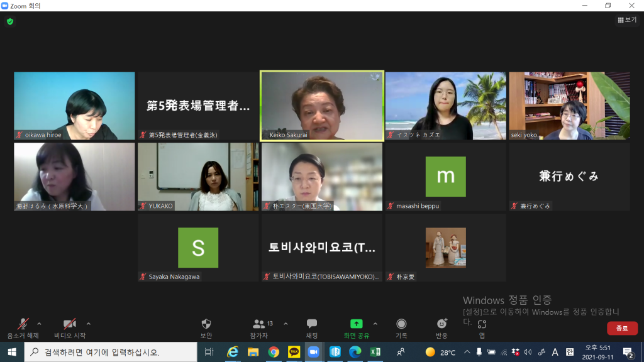Viewport: 644px width, 362px height.
Task: Open notification center icon
Action: pyautogui.click(x=628, y=352)
